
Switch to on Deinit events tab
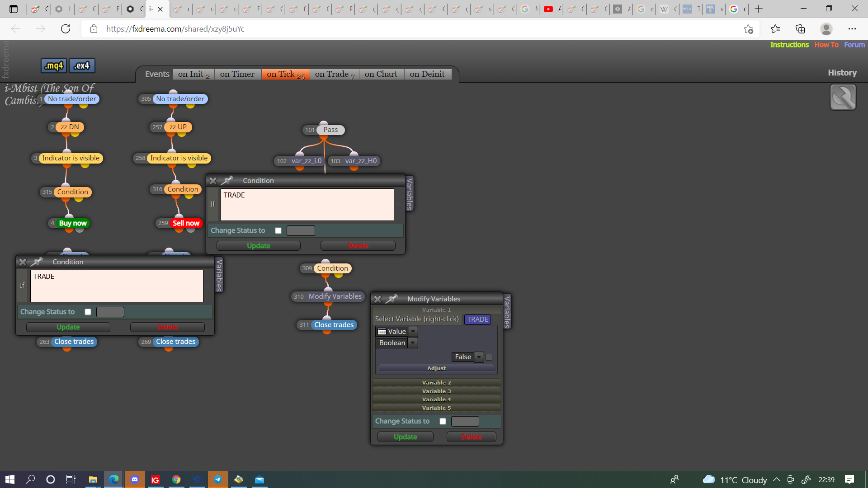click(x=427, y=74)
